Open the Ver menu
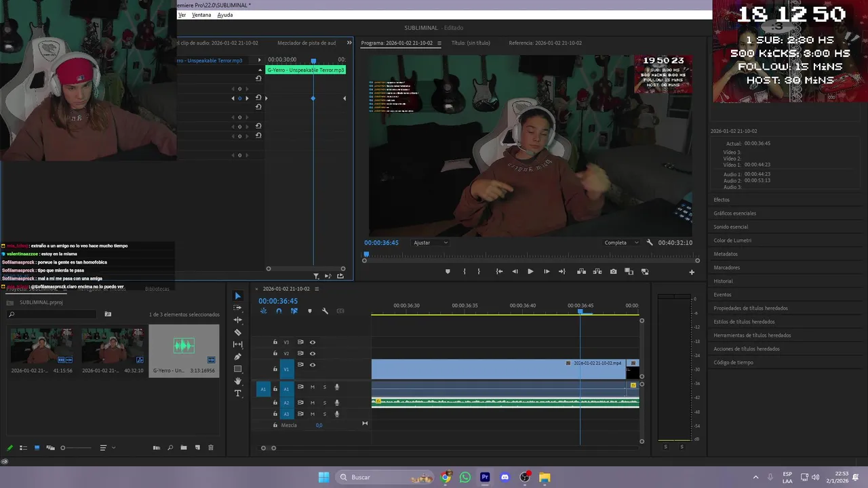Viewport: 868px width, 488px height. (x=182, y=15)
